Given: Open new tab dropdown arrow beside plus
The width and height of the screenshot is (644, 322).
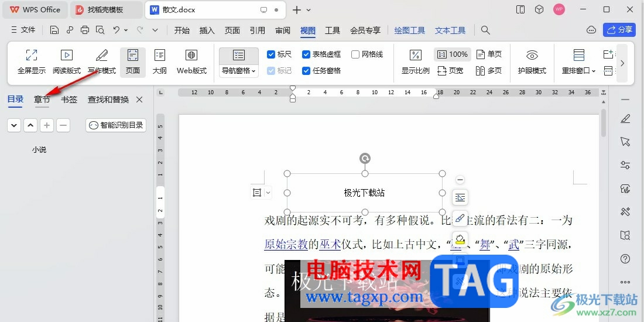Looking at the screenshot, I should tap(309, 10).
